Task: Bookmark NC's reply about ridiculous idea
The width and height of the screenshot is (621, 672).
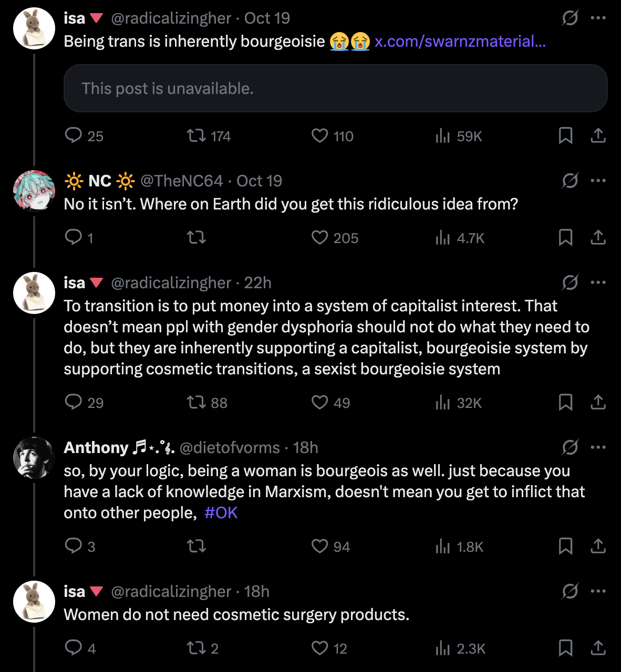Action: [x=565, y=238]
